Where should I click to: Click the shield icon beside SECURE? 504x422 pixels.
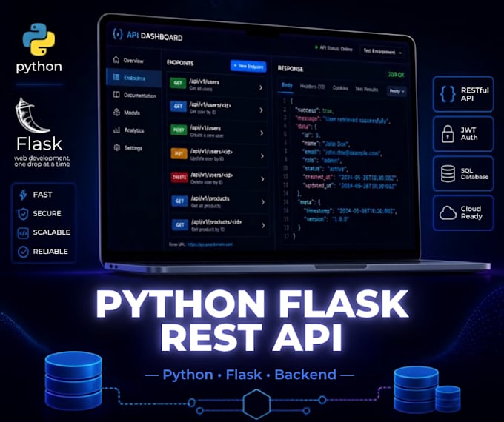(23, 214)
